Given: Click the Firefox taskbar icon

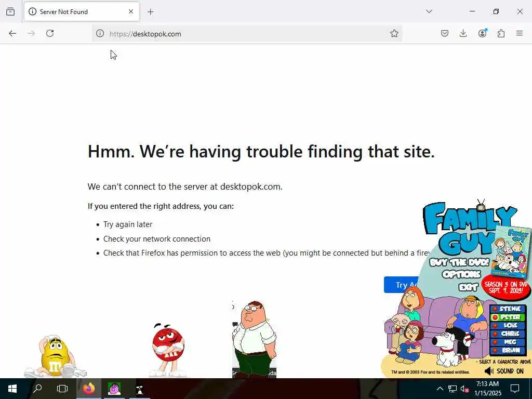Looking at the screenshot, I should pos(88,389).
